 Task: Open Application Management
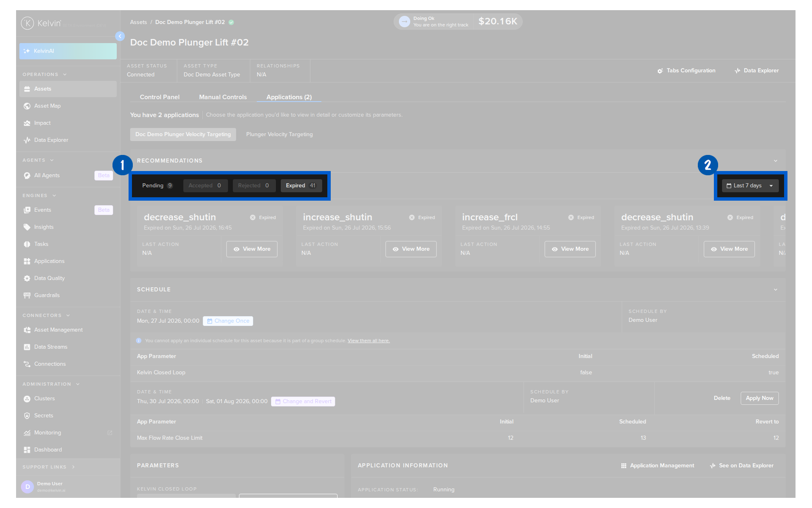[x=658, y=466]
